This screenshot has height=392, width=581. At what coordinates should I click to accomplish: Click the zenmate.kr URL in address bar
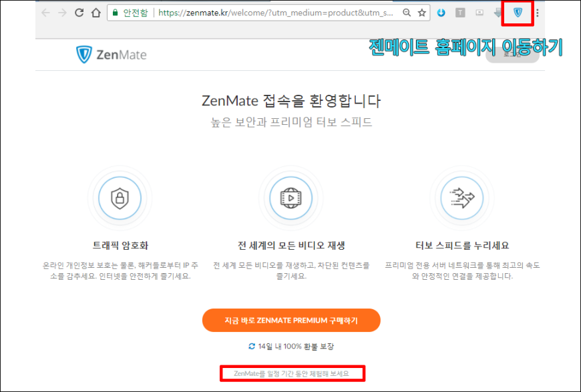275,13
